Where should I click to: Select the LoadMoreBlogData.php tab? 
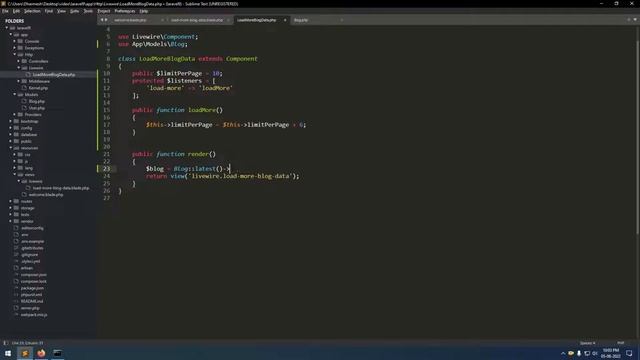point(256,20)
